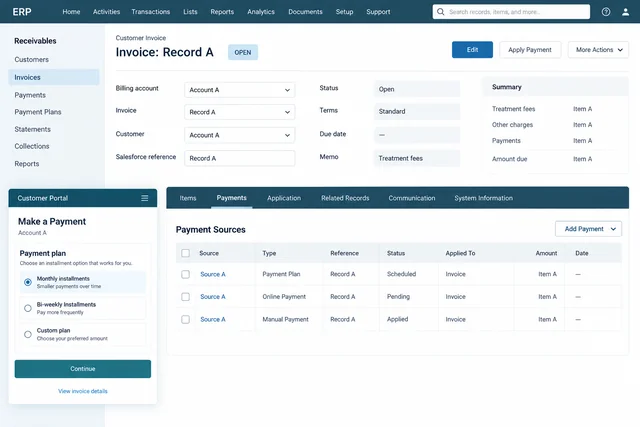Click the Type column header
The width and height of the screenshot is (640, 427).
[x=269, y=253]
